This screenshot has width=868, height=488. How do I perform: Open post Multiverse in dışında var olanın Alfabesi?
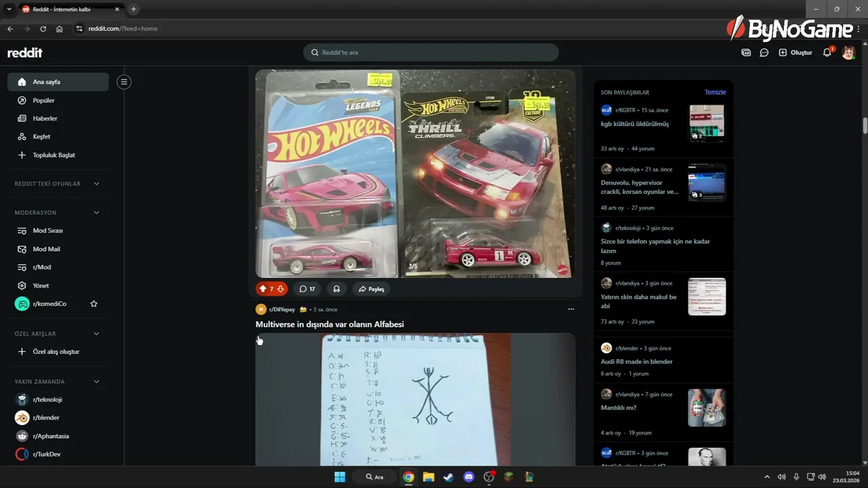[330, 324]
